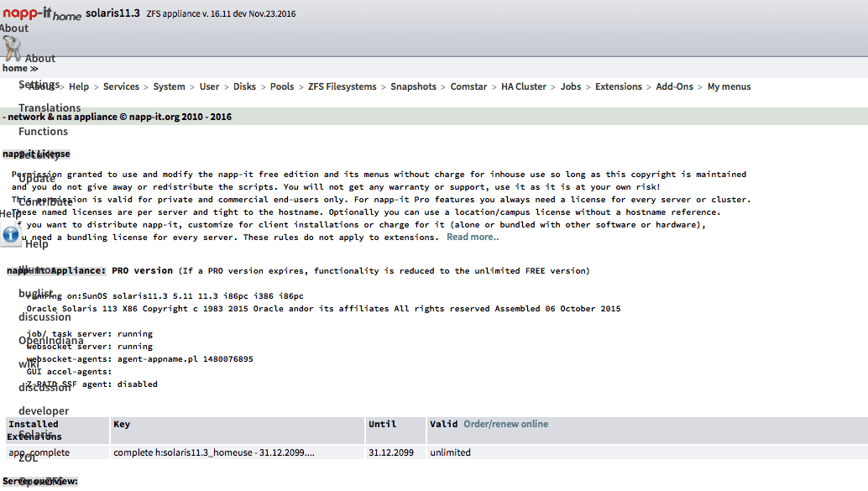
Task: Open the Translations submenu item
Action: pos(50,108)
